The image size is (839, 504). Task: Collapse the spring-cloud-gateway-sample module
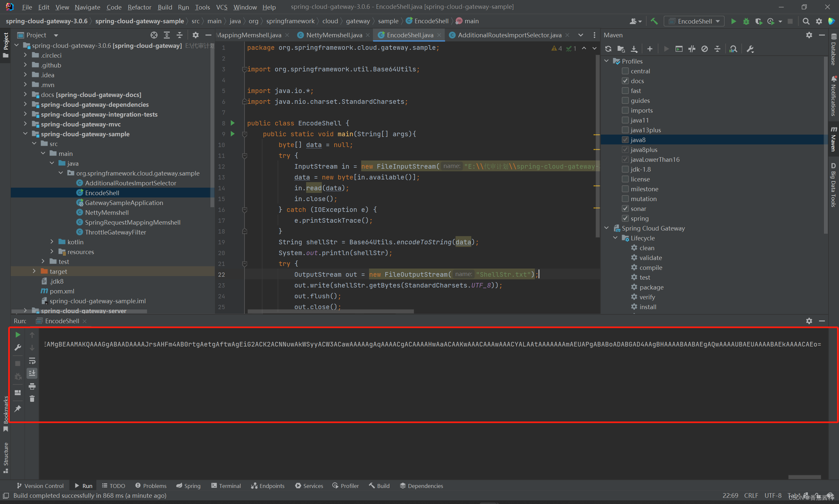(x=25, y=134)
